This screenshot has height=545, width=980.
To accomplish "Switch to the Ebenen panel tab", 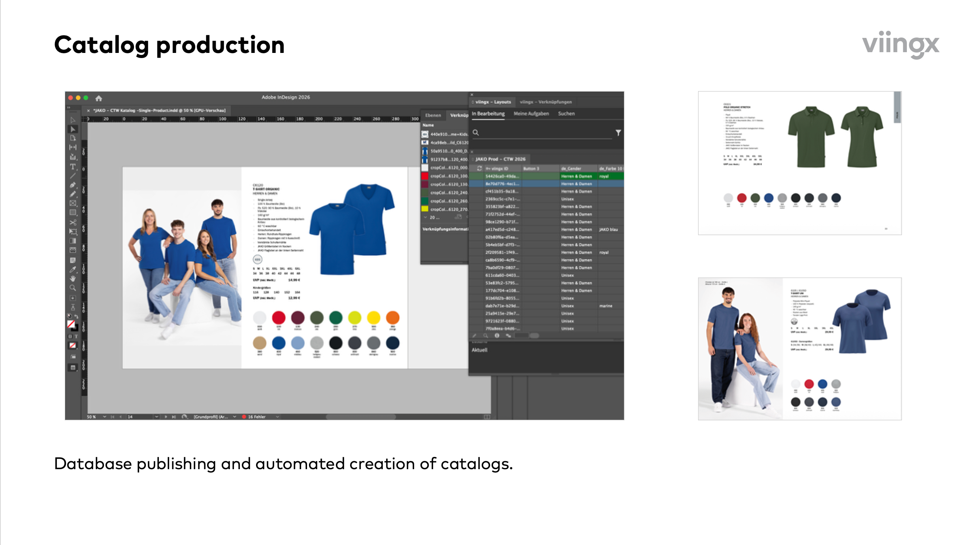I will coord(433,115).
